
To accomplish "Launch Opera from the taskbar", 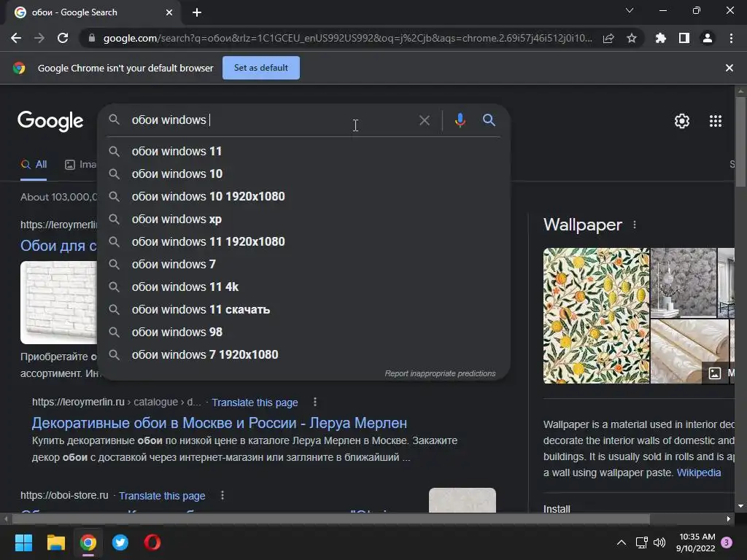I will pos(152,542).
